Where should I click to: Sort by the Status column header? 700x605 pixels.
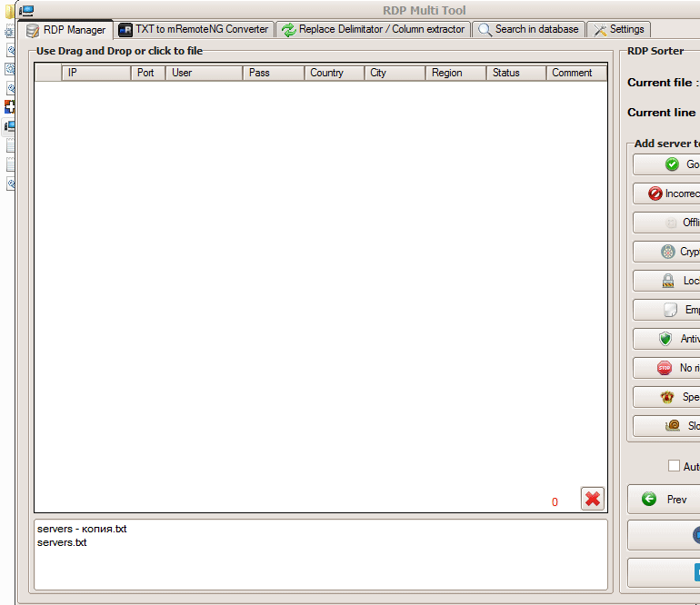tap(516, 73)
